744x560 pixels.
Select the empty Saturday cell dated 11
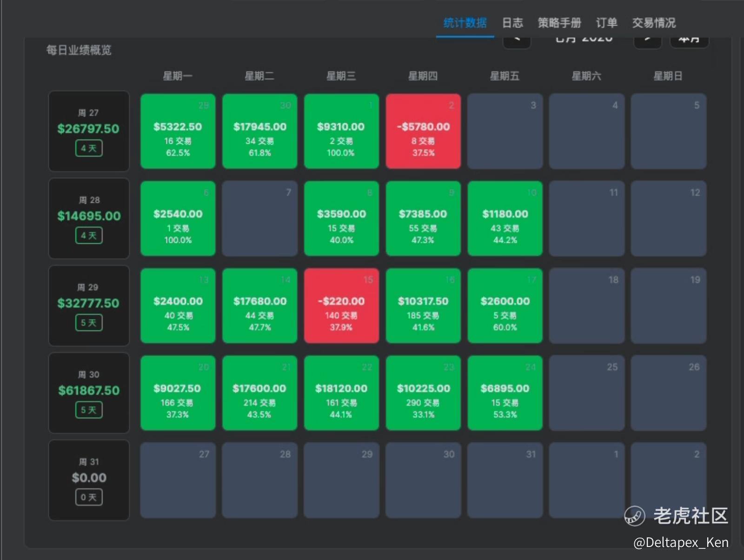pyautogui.click(x=587, y=219)
